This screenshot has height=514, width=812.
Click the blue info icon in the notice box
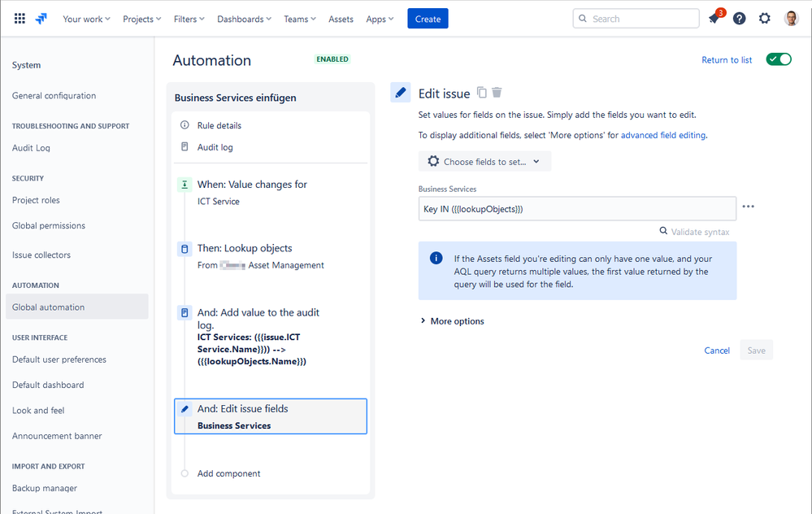click(x=436, y=258)
